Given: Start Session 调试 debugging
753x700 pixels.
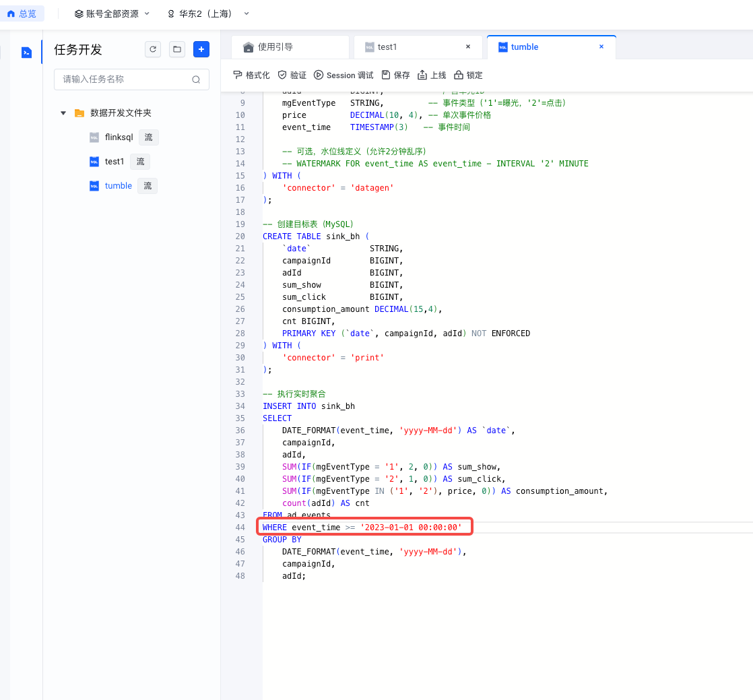Looking at the screenshot, I should [x=343, y=75].
